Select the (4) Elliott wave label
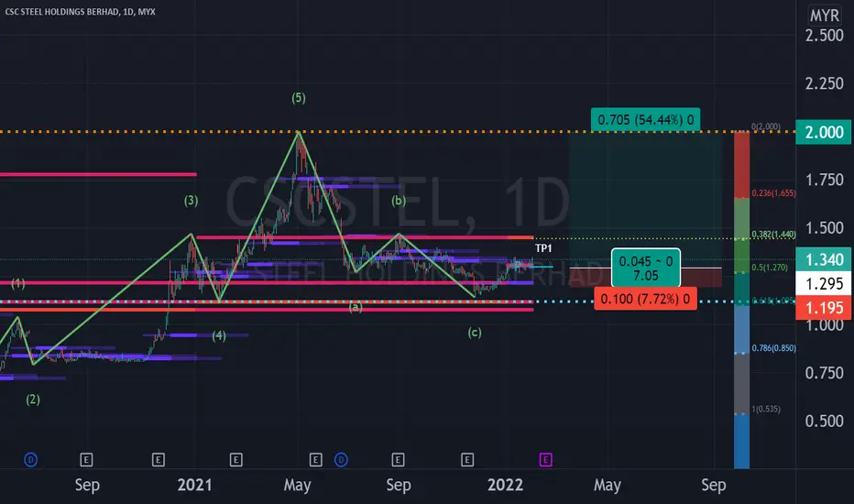The height and width of the screenshot is (504, 854). click(x=219, y=335)
